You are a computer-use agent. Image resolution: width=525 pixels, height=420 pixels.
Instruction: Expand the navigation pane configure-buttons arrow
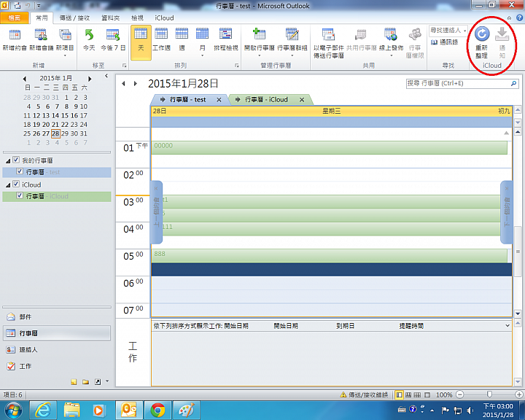[x=107, y=381]
